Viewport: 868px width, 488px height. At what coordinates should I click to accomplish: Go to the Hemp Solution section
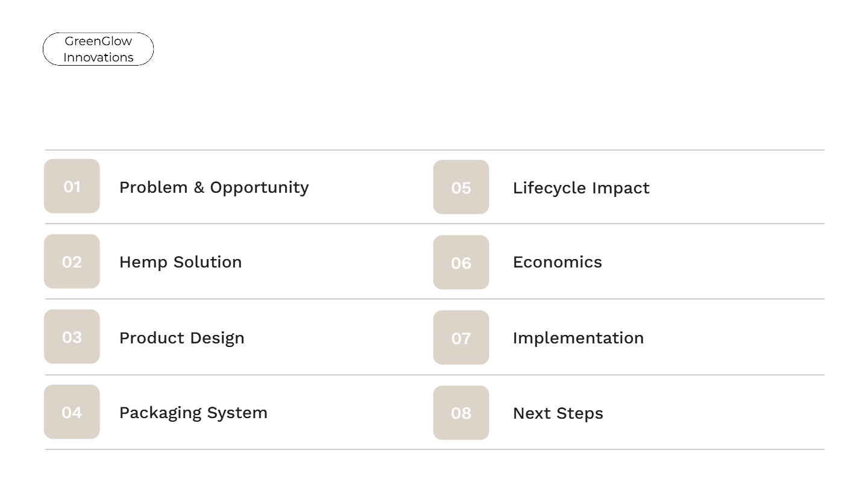click(x=180, y=262)
